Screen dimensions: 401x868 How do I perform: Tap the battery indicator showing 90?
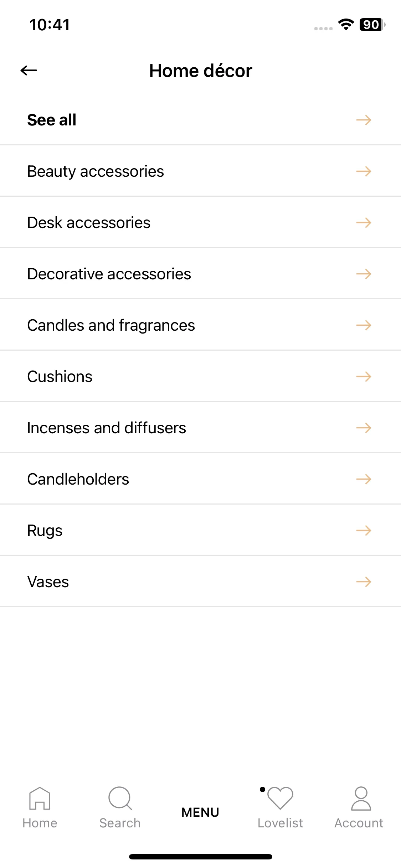click(x=372, y=25)
